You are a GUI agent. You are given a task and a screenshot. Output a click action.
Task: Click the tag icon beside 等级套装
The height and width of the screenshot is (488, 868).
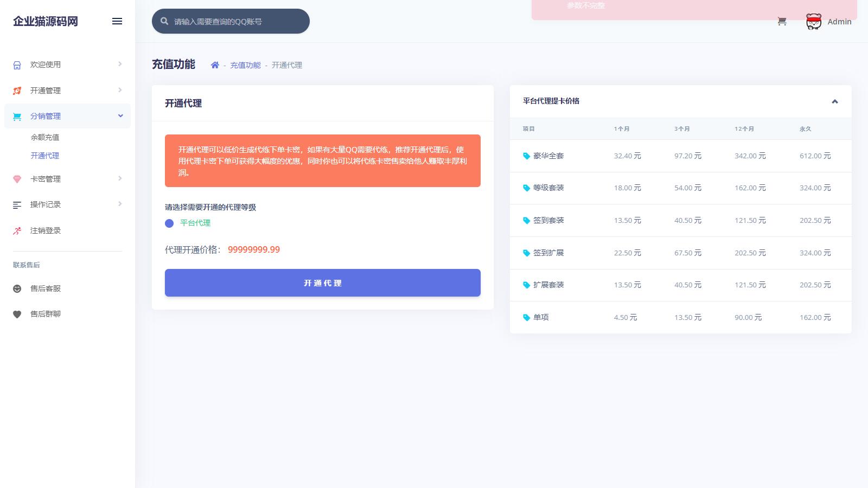tap(526, 188)
